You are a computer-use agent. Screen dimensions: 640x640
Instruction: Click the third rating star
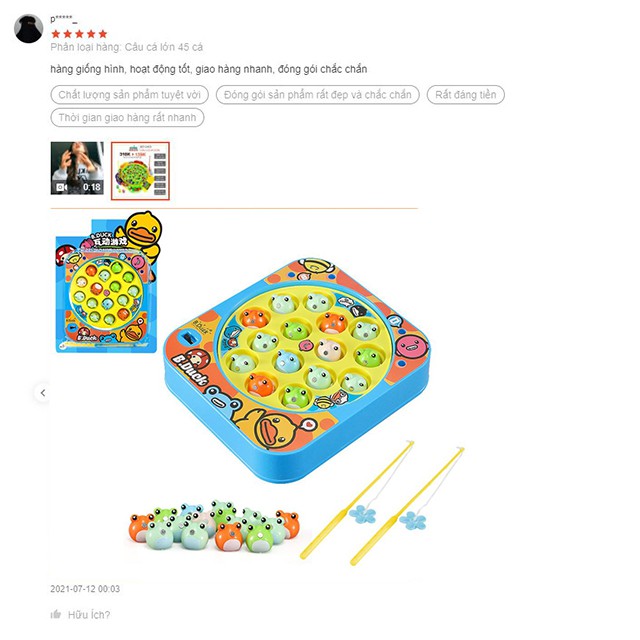[x=80, y=34]
